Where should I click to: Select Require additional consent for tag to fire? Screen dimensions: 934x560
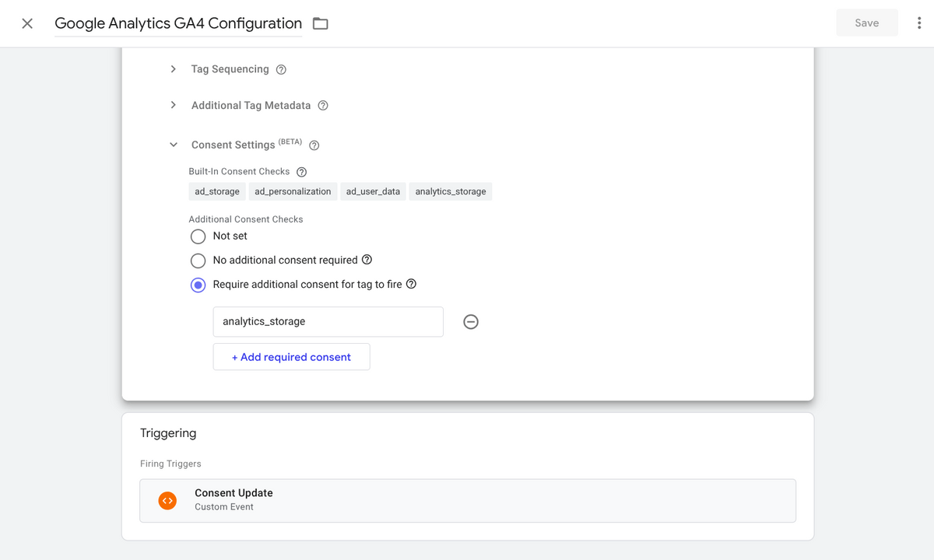(198, 285)
